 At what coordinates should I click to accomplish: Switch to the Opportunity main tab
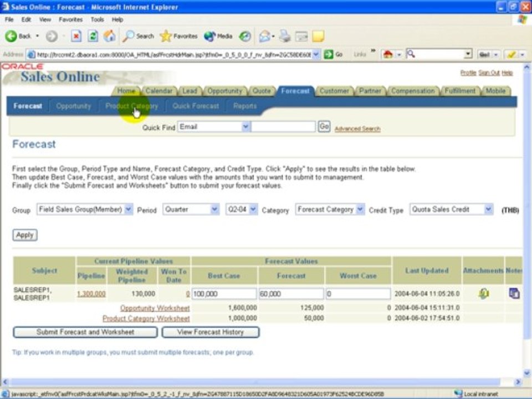coord(224,91)
